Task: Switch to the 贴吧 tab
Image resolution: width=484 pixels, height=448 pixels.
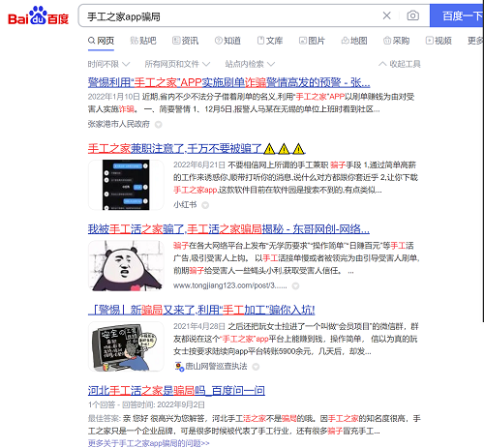Action: click(143, 41)
